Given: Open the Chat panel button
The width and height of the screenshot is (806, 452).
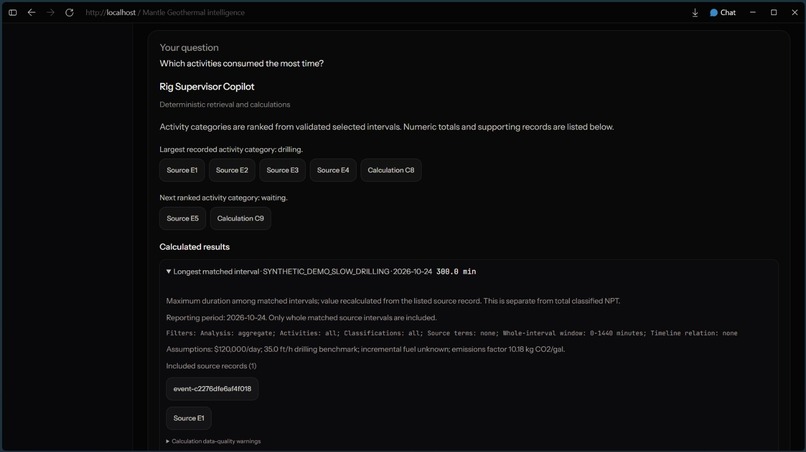Looking at the screenshot, I should [723, 12].
